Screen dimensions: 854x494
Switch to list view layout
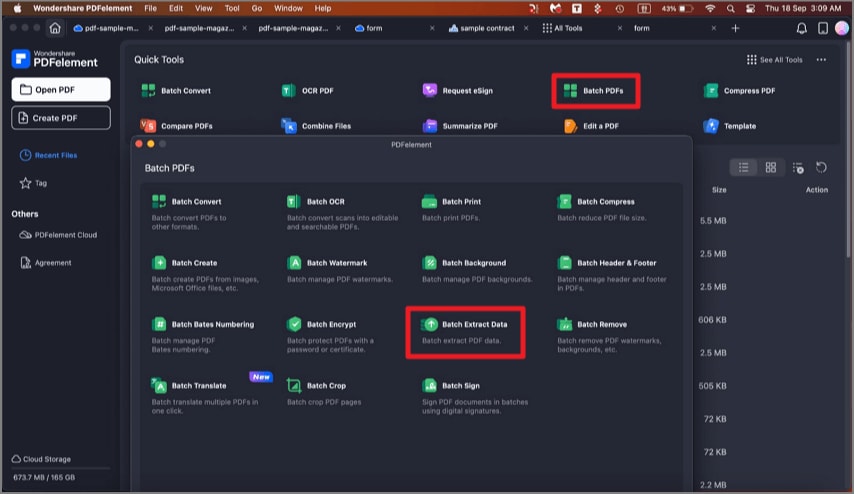[743, 168]
